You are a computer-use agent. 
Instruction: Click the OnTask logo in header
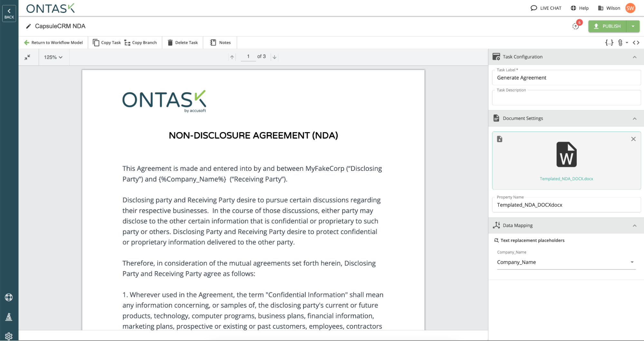(51, 8)
